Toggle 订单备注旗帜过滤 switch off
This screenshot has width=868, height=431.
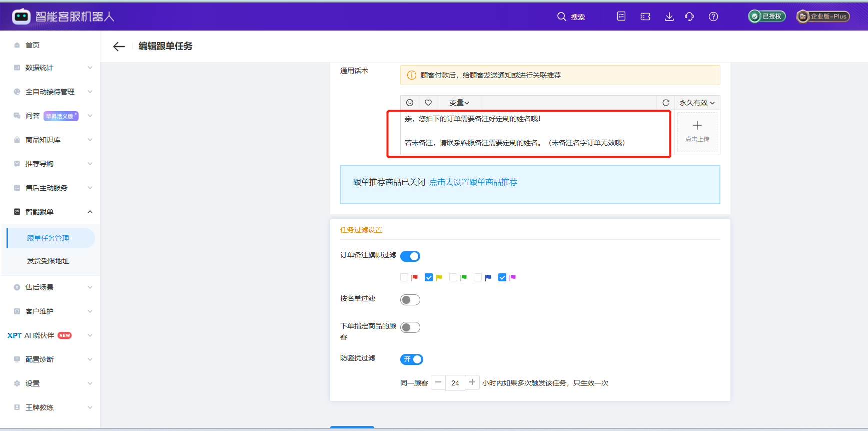point(410,256)
